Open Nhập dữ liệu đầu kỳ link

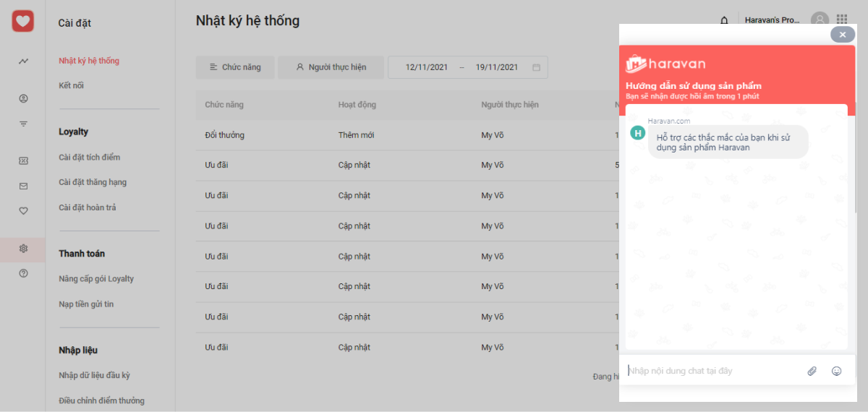[x=94, y=376]
